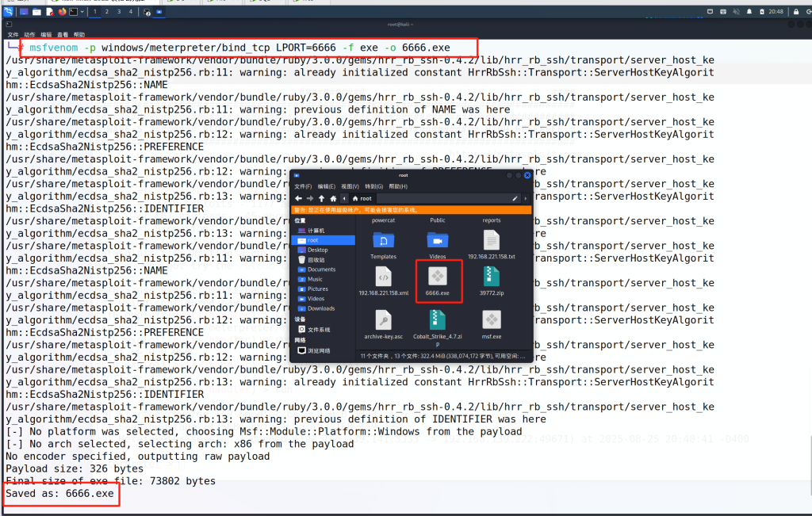812x516 pixels.
Task: Click the root path bar button
Action: point(362,199)
